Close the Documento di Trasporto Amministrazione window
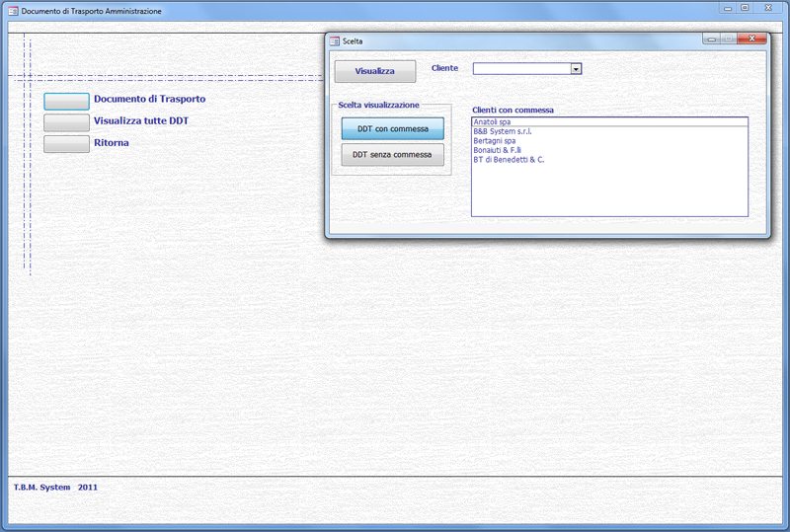This screenshot has height=532, width=790. (x=768, y=8)
